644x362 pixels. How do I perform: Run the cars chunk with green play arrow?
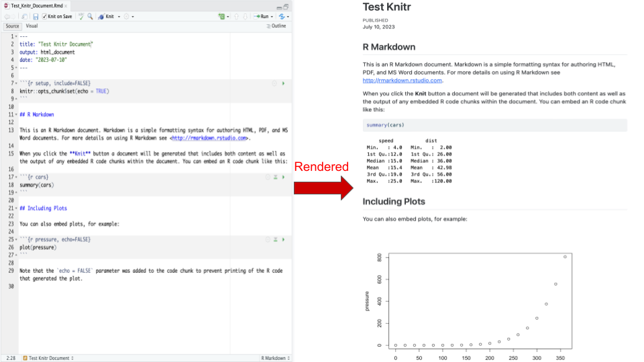tap(284, 177)
